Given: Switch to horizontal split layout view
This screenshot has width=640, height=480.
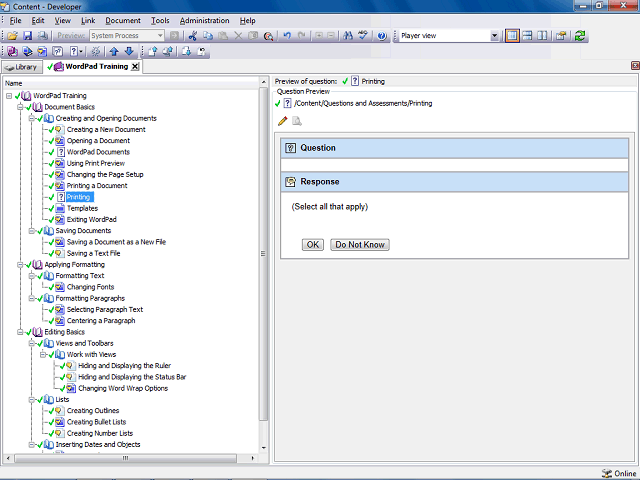Looking at the screenshot, I should tap(527, 36).
